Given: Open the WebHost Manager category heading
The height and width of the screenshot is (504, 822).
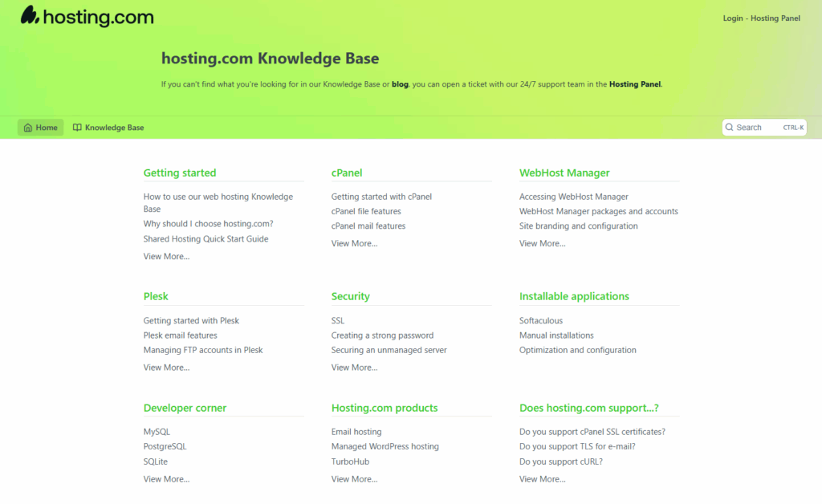Looking at the screenshot, I should pos(564,173).
